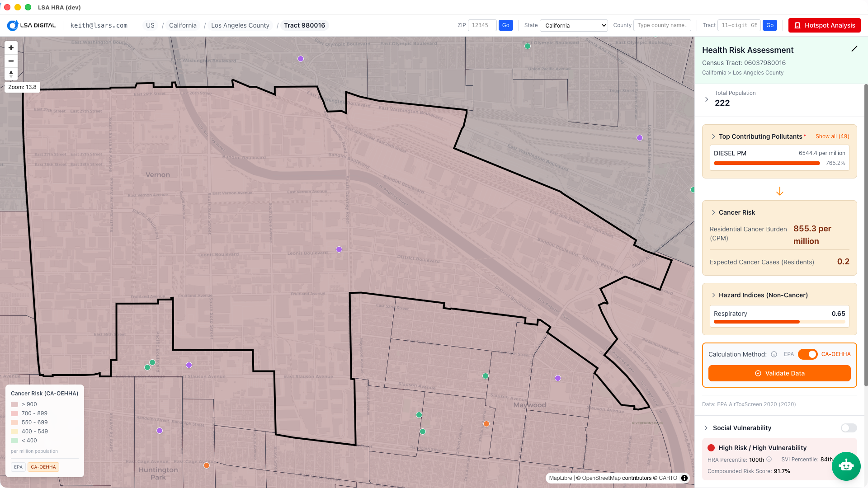Click the Calculation Method info icon
The width and height of the screenshot is (868, 488).
(x=774, y=354)
